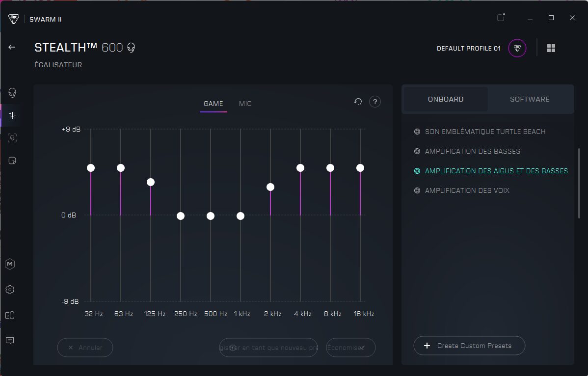Click the M hexagon sidebar icon
This screenshot has height=376, width=588.
tap(10, 264)
